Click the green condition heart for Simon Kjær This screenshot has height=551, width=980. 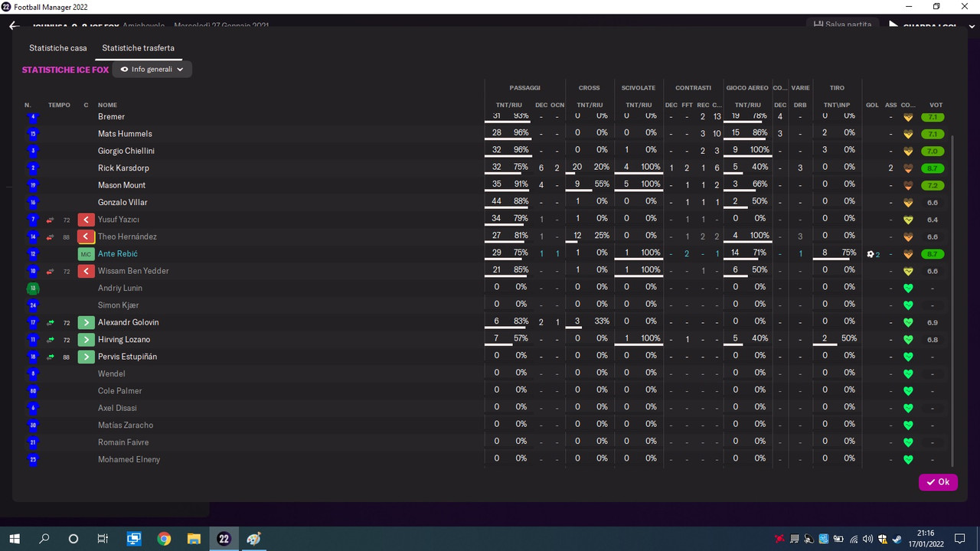[x=909, y=305]
